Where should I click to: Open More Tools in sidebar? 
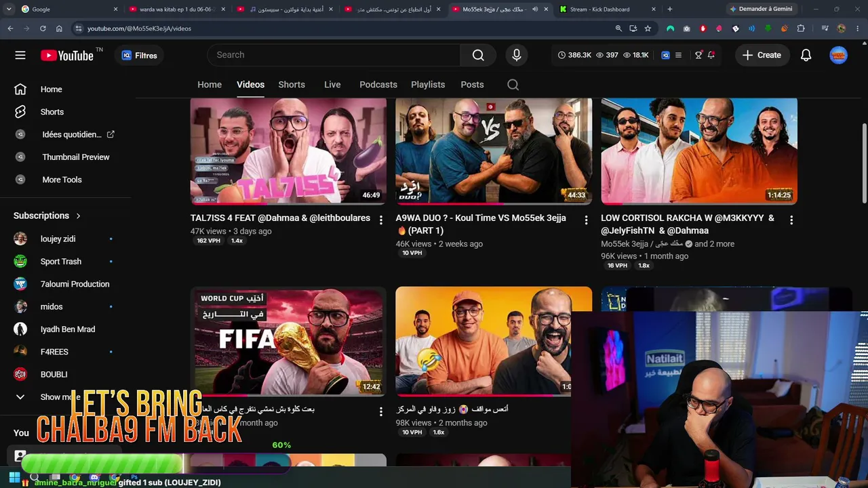tap(62, 180)
